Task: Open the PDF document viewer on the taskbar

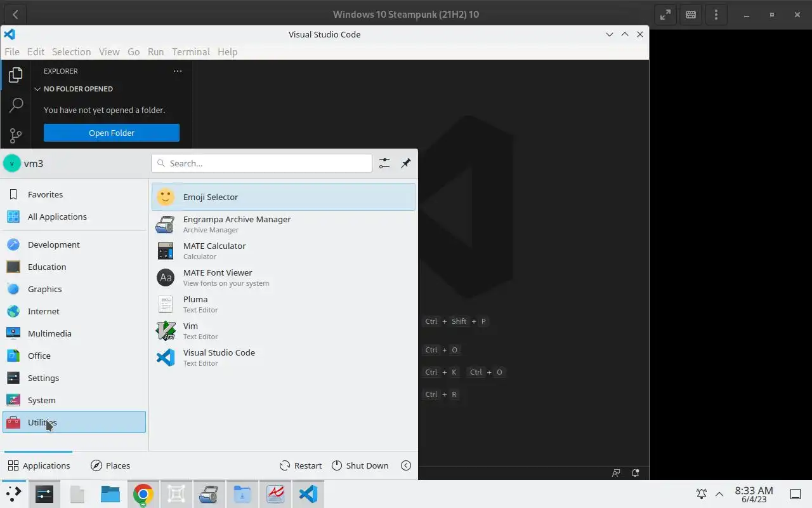Action: coord(275,494)
